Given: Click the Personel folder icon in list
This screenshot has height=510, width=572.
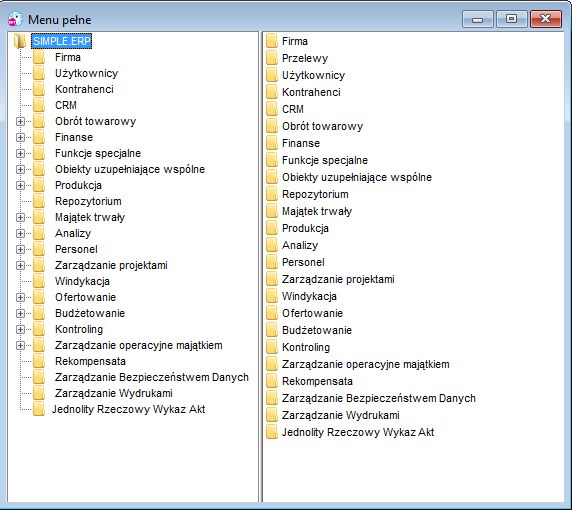Looking at the screenshot, I should [272, 262].
